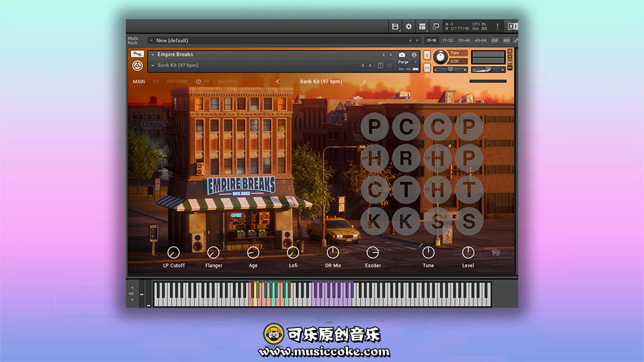The image size is (644, 362).
Task: Delete the snapshot using the trash icon
Action: 390,65
